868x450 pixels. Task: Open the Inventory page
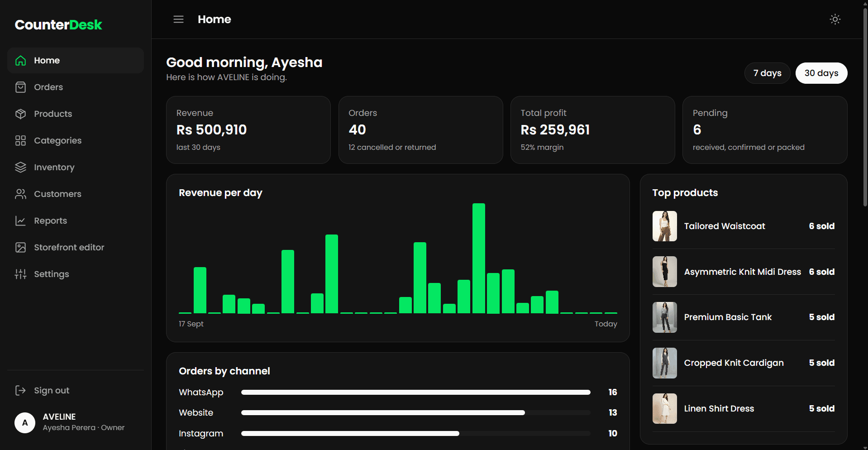pyautogui.click(x=76, y=168)
